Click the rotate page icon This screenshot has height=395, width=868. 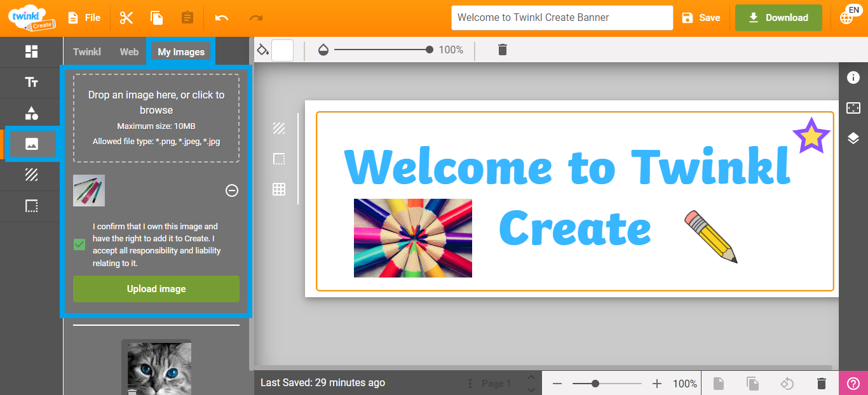[787, 384]
